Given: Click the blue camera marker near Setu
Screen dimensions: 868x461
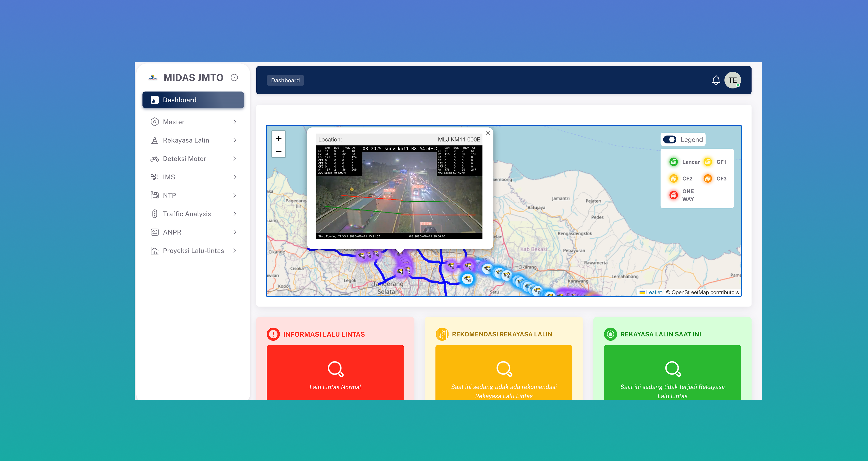Looking at the screenshot, I should (467, 279).
